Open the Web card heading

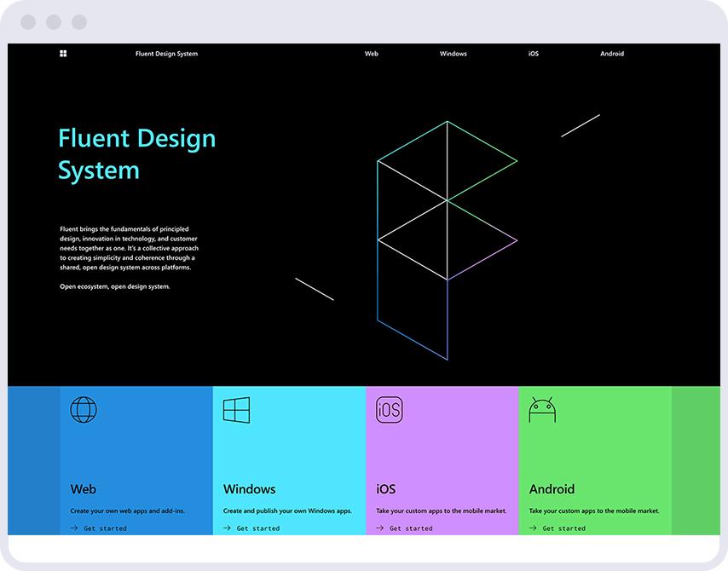coord(84,489)
